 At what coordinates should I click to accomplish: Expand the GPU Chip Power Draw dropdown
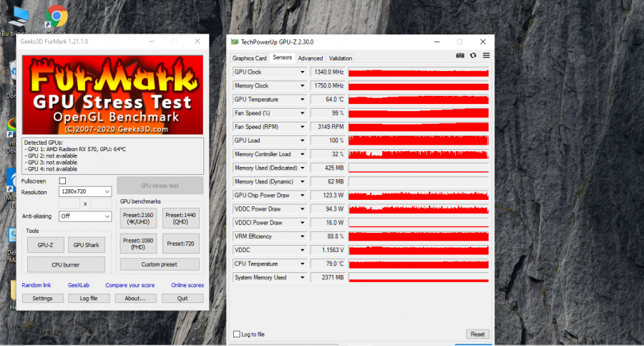point(302,196)
